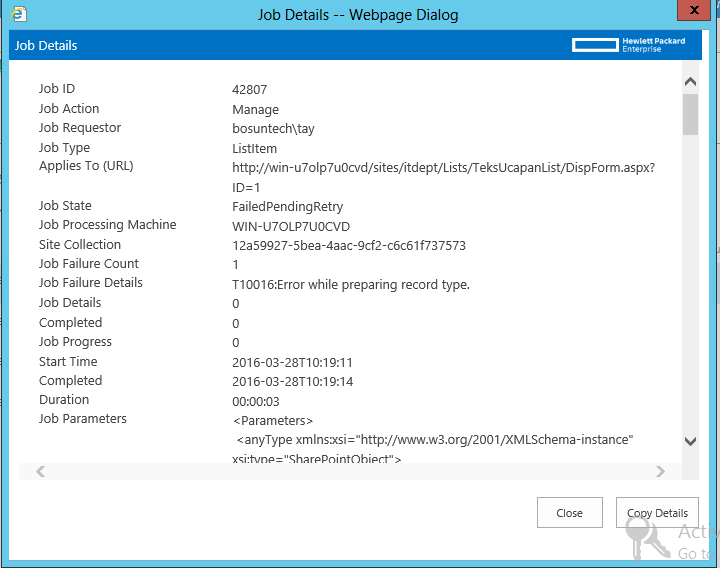The width and height of the screenshot is (720, 568).
Task: Select the Job ID value 42807
Action: point(249,90)
